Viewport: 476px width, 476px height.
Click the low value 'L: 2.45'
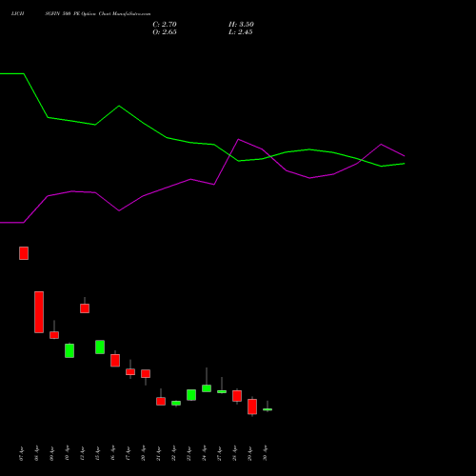pyautogui.click(x=241, y=32)
